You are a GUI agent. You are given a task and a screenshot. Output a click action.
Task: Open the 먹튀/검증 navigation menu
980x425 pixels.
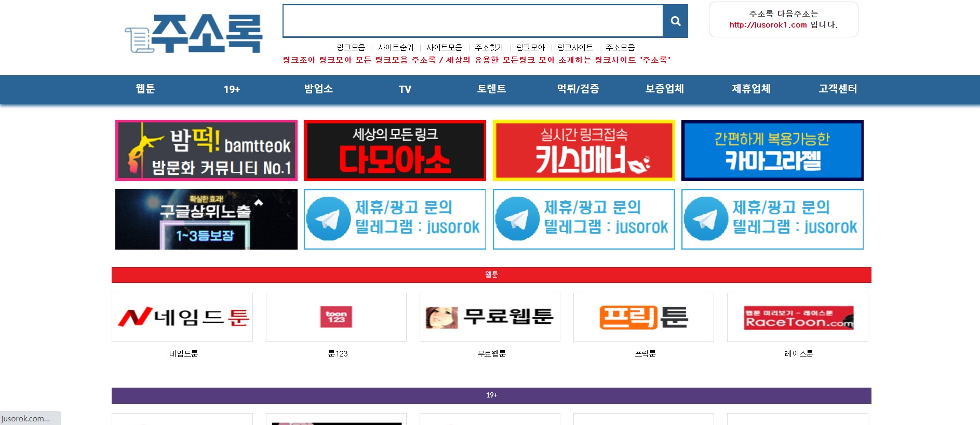pyautogui.click(x=578, y=89)
